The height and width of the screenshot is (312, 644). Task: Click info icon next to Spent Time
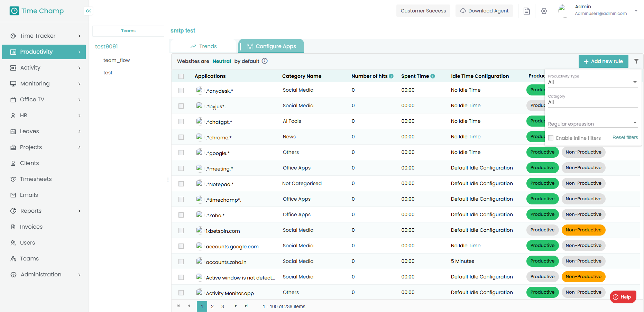[x=433, y=76]
